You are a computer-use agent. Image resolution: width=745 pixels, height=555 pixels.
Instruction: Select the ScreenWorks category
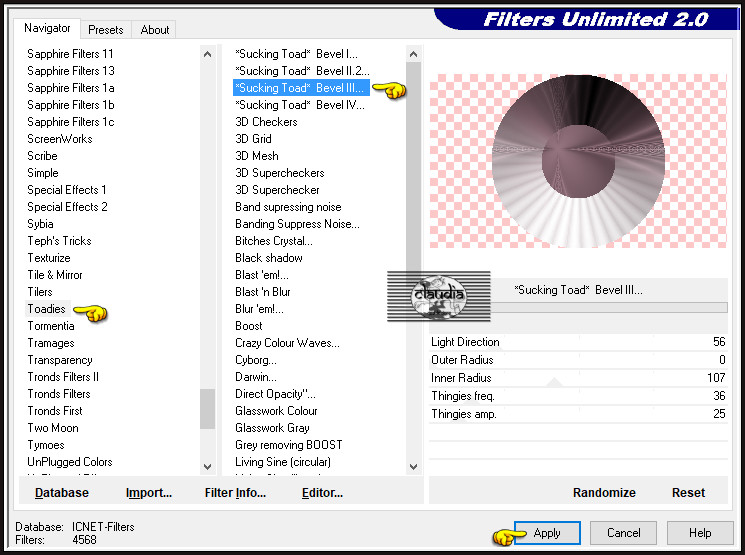pos(60,139)
